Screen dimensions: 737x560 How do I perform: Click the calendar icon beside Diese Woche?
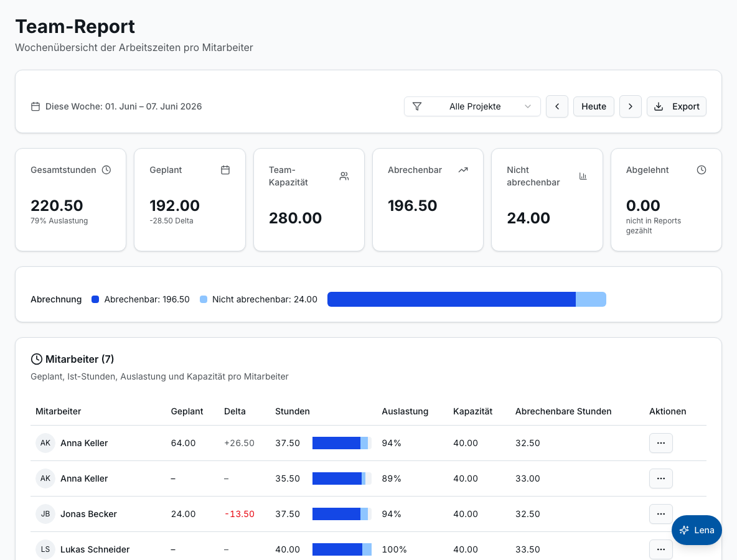click(35, 106)
